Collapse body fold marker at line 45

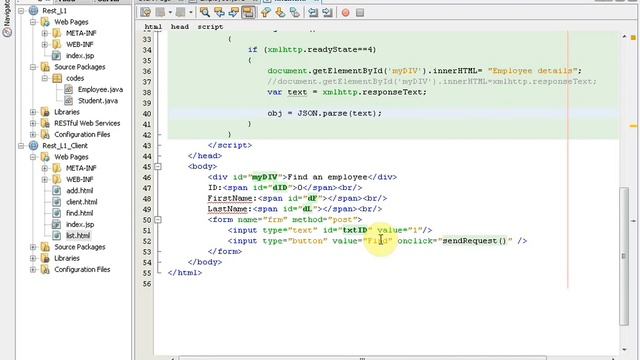click(158, 167)
